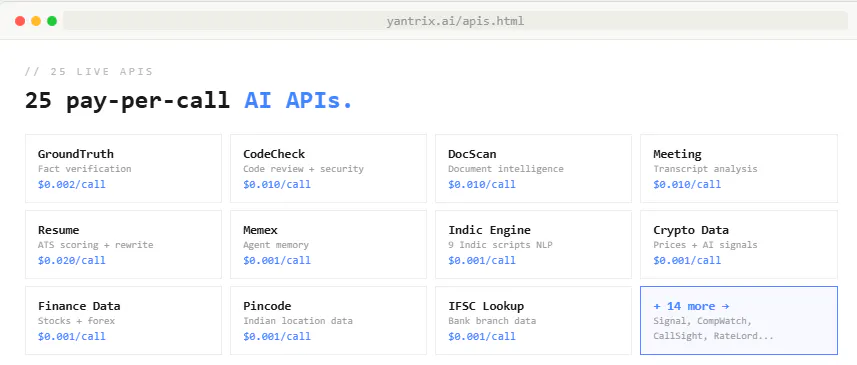Image resolution: width=857 pixels, height=365 pixels.
Task: Click Indic Engine's $0.001/call price
Action: click(482, 260)
